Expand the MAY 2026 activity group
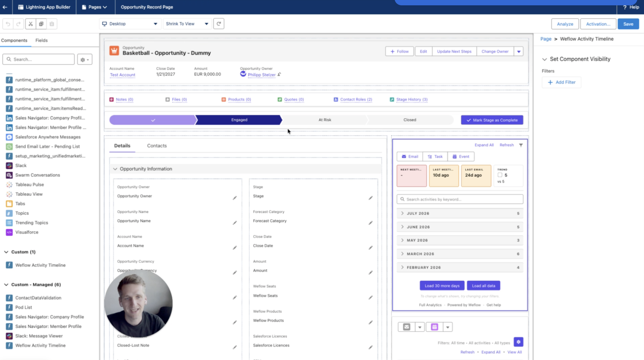 click(x=460, y=240)
